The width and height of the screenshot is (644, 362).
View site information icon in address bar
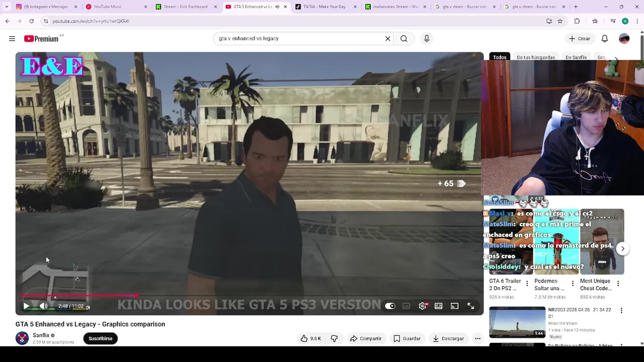click(46, 21)
